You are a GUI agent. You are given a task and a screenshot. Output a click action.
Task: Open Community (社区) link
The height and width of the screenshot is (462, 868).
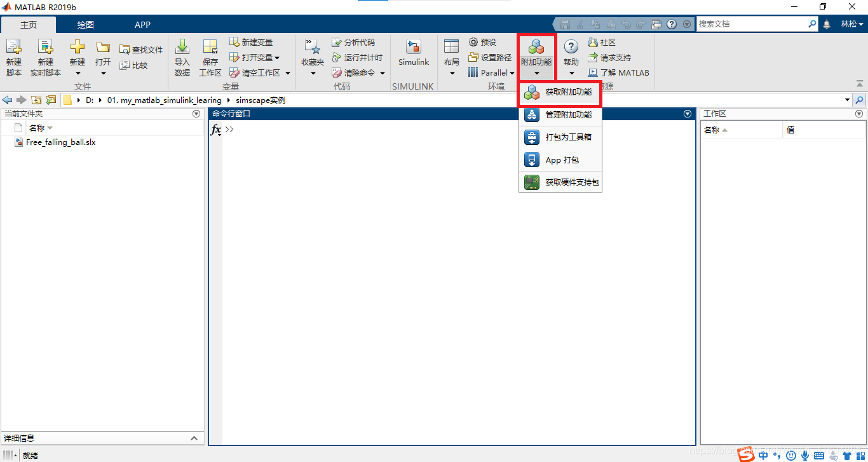coord(602,42)
